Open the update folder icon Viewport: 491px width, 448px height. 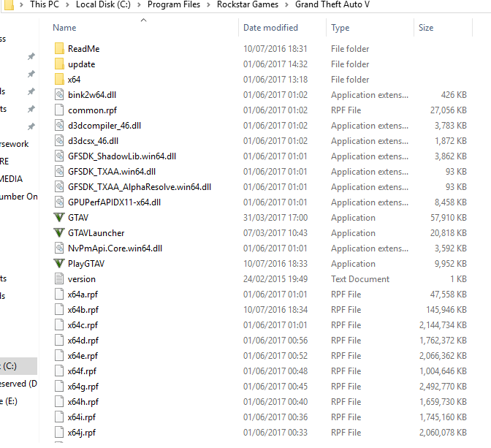pos(59,64)
